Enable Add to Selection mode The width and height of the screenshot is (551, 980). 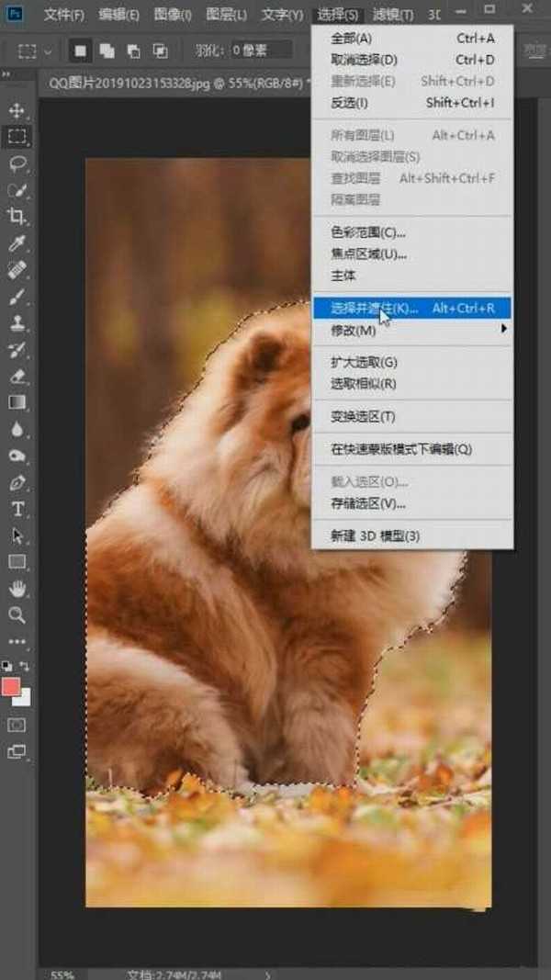click(x=107, y=51)
